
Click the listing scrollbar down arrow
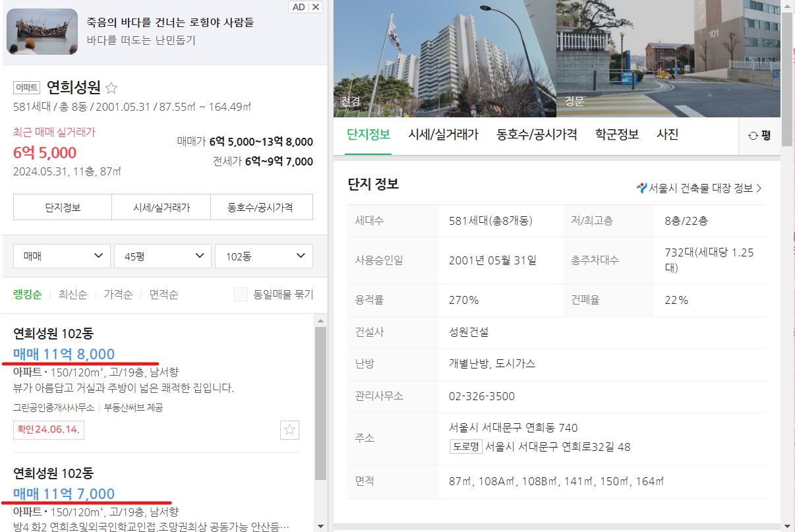(x=320, y=526)
